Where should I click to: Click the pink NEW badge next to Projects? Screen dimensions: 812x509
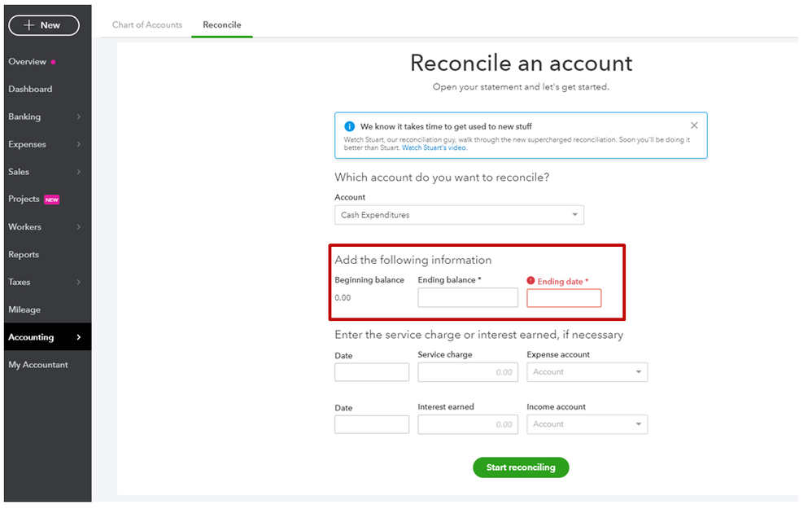(52, 200)
